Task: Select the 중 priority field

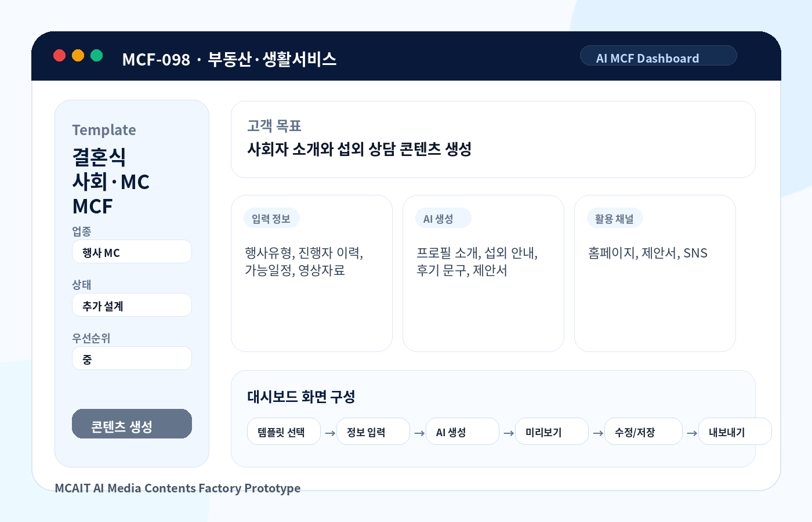Action: pyautogui.click(x=132, y=358)
